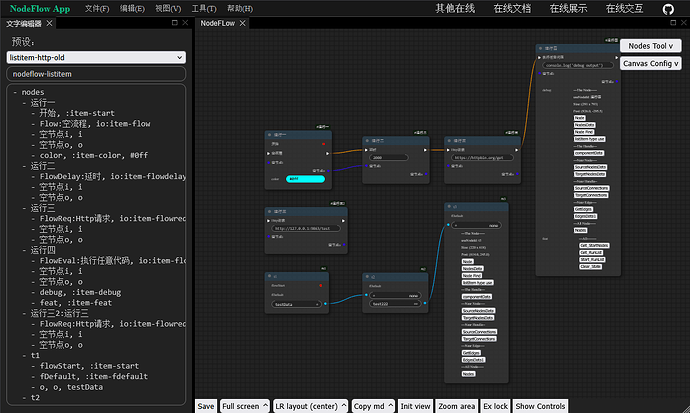
Task: Click the gear icon on t3 node header
Action: pos(449,206)
